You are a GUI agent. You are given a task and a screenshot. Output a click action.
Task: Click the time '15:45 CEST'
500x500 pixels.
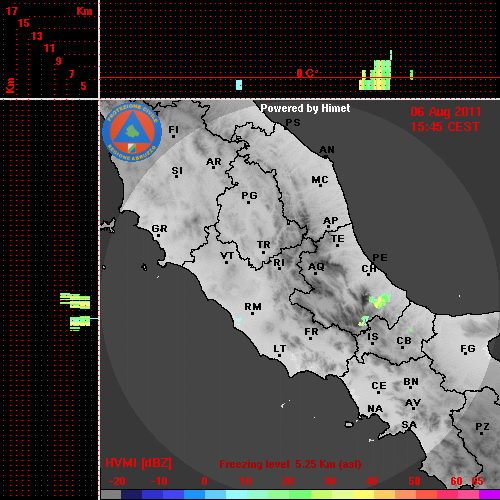tap(445, 127)
